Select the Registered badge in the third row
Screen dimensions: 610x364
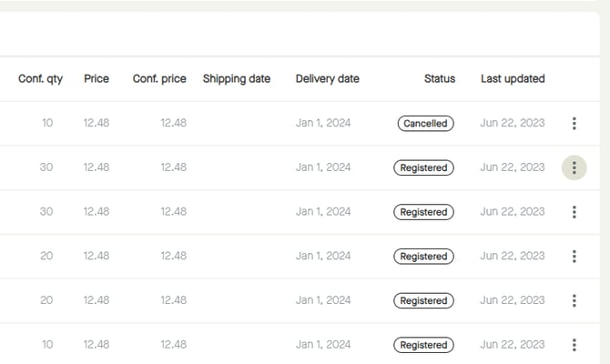[423, 212]
